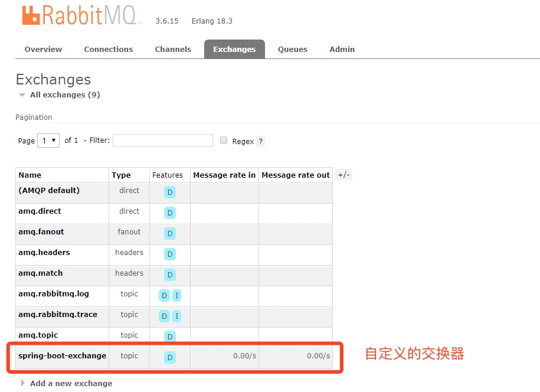Image resolution: width=540 pixels, height=392 pixels.
Task: Click the D badge next to amq.fanout
Action: pyautogui.click(x=169, y=233)
